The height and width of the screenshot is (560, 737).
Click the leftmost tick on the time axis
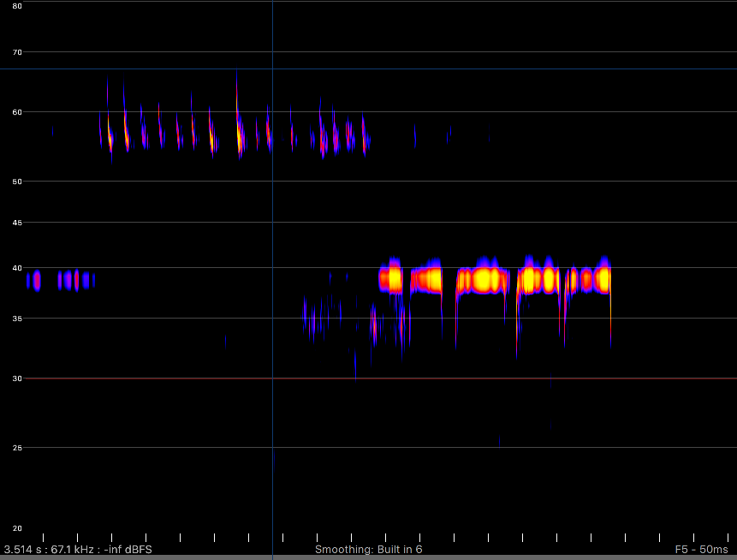point(43,537)
